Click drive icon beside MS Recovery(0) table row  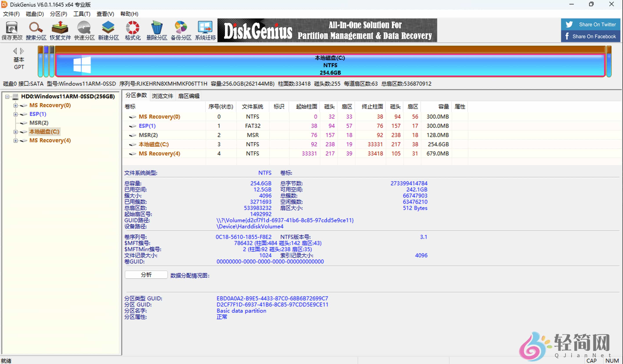click(x=133, y=117)
